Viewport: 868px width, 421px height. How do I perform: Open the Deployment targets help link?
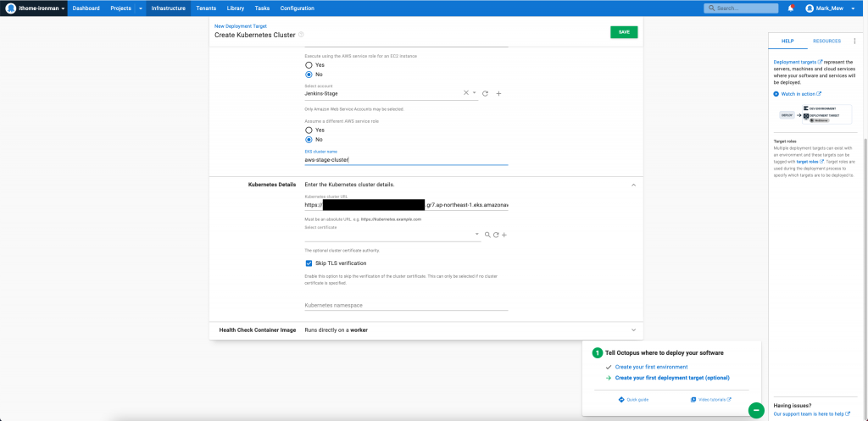click(x=798, y=62)
